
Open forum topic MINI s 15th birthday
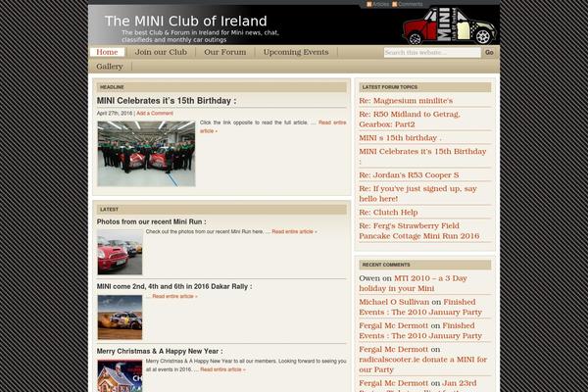pos(400,138)
